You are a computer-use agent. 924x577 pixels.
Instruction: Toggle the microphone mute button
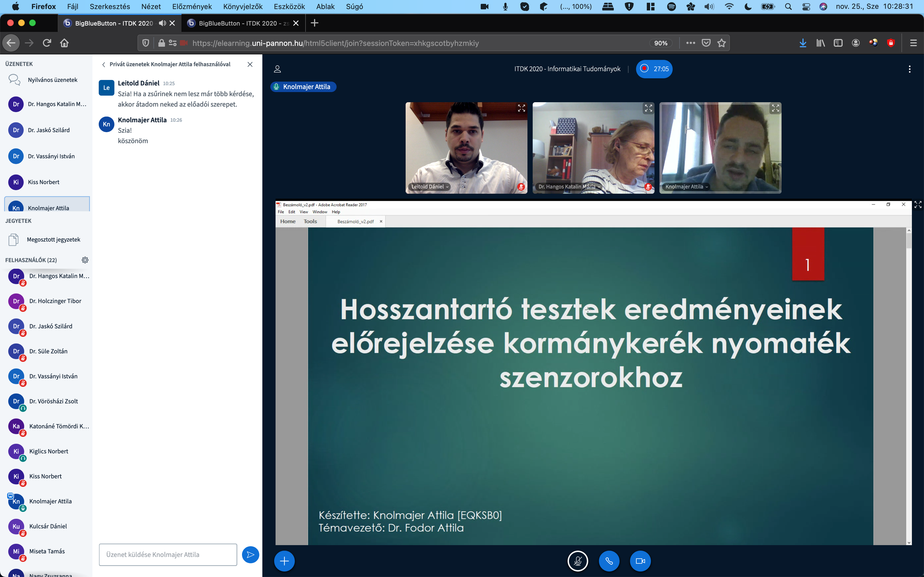click(x=578, y=561)
